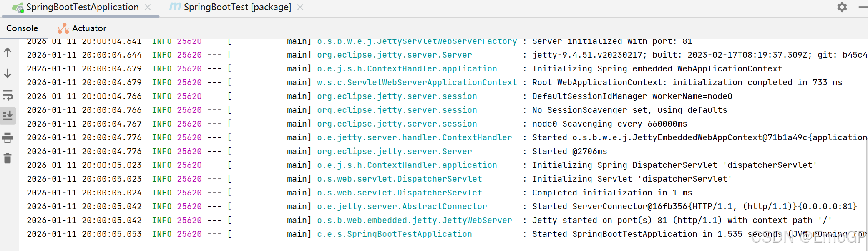
Task: Click o.e.j.s.h.ContextHandler.application logger at 20:00:04.679
Action: coord(407,68)
